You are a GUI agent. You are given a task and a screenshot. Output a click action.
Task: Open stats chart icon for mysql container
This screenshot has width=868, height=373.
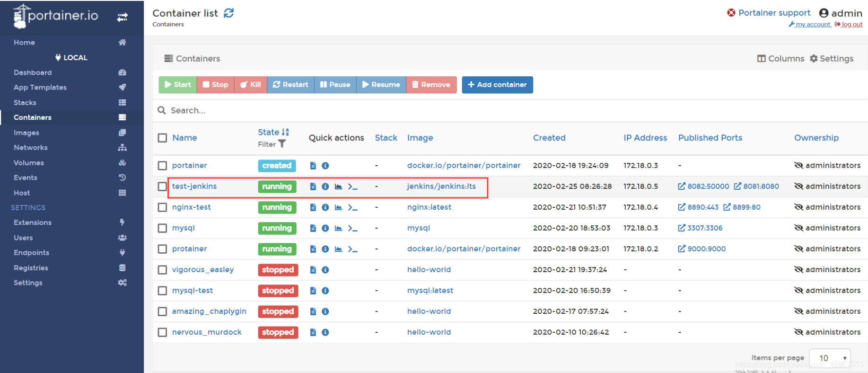coord(338,228)
